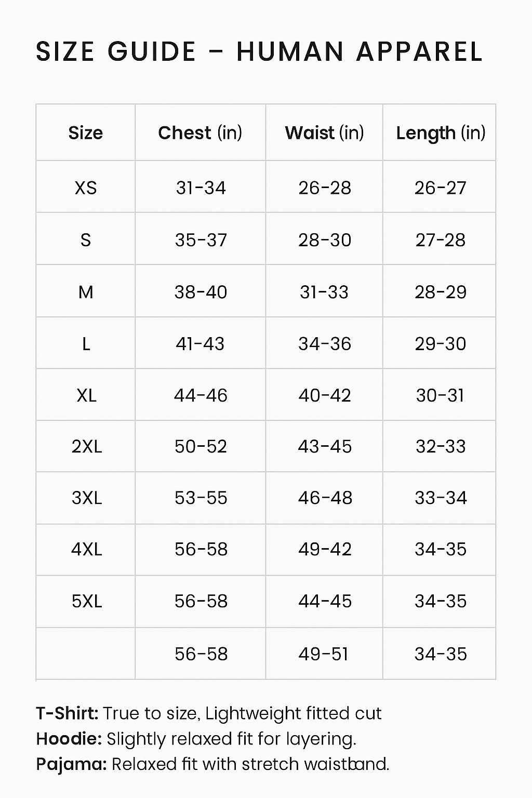532x798 pixels.
Task: Click the Size column header
Action: (x=86, y=133)
